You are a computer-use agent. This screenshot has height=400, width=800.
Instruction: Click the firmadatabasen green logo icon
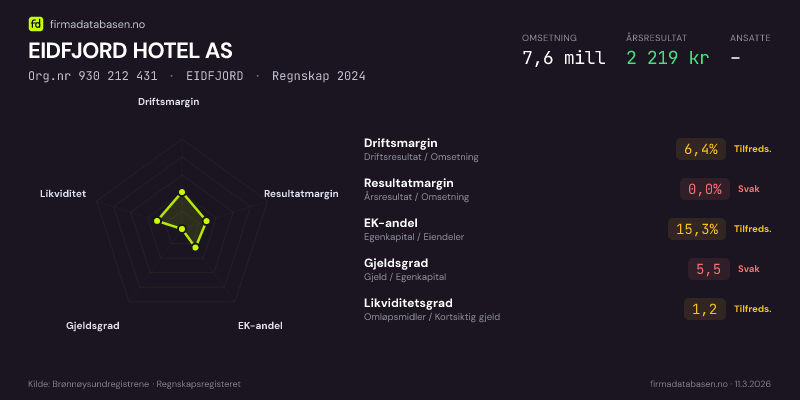click(x=36, y=23)
